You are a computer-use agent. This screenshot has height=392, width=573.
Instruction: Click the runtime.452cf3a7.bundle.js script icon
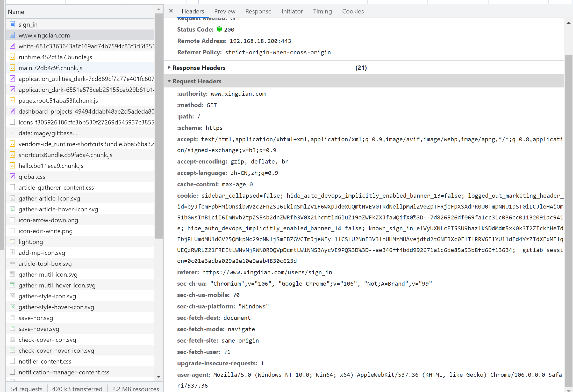tap(12, 57)
